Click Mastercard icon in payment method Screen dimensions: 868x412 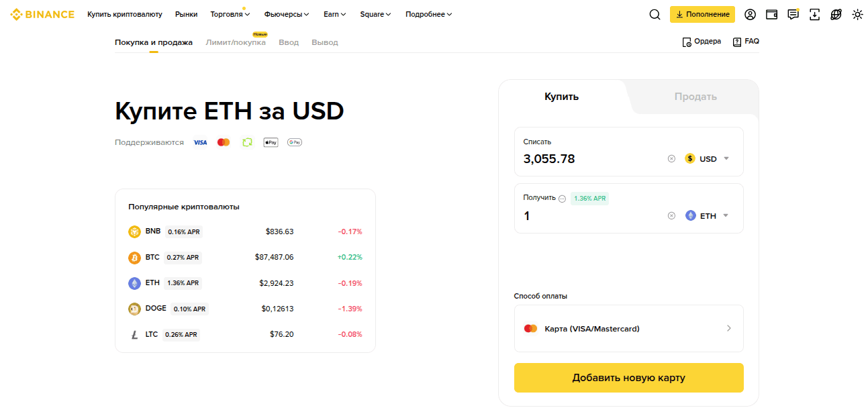click(530, 329)
